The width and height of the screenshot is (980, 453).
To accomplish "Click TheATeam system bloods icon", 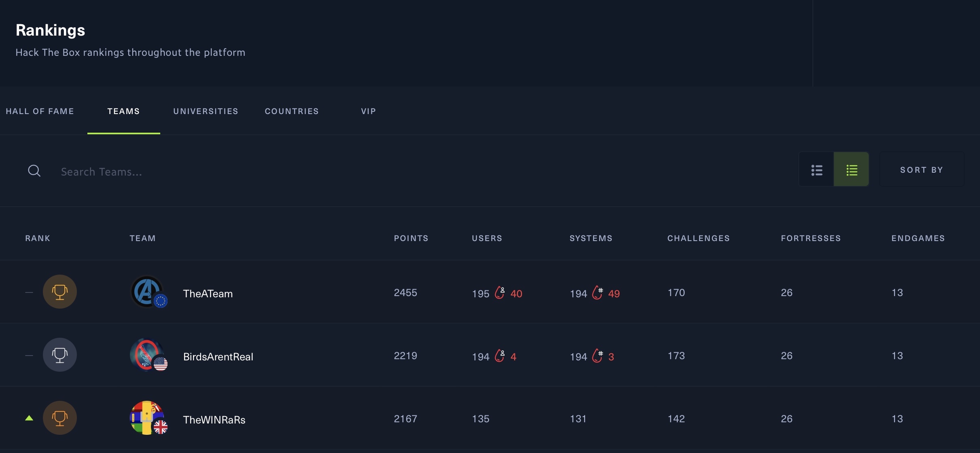I will pyautogui.click(x=598, y=293).
